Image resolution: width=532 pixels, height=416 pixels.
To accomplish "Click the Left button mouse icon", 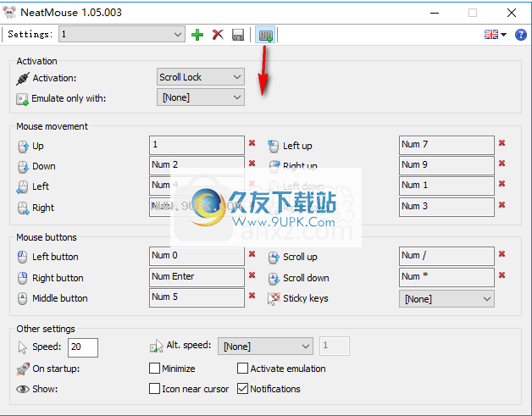I will point(22,258).
